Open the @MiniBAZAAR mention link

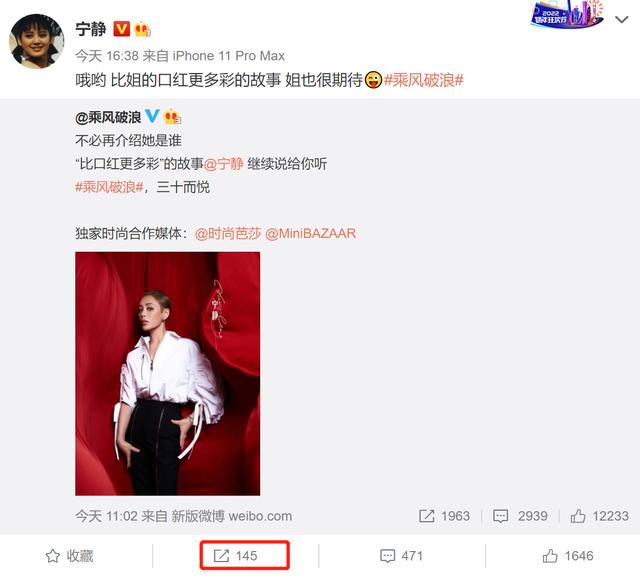pyautogui.click(x=311, y=233)
